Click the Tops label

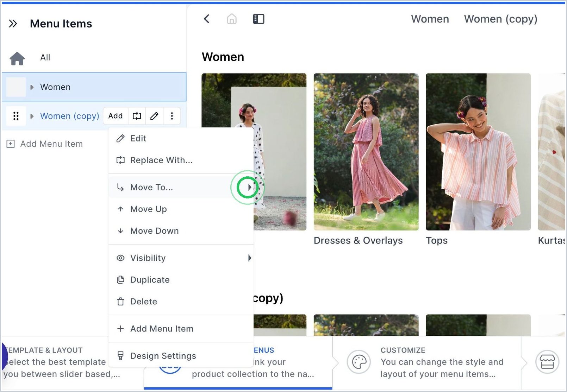437,240
